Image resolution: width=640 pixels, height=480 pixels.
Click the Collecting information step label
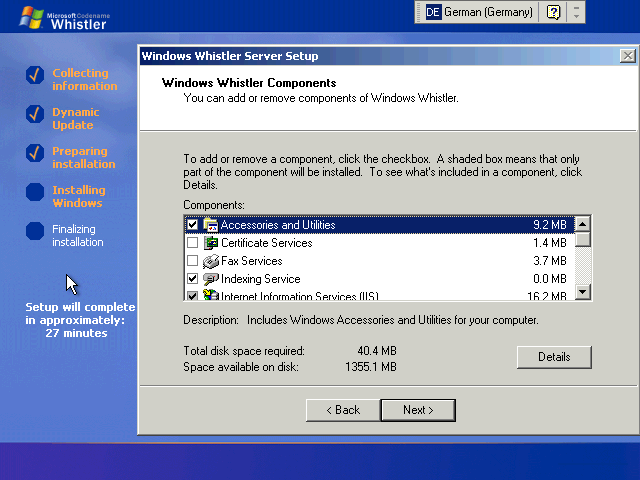pyautogui.click(x=84, y=79)
